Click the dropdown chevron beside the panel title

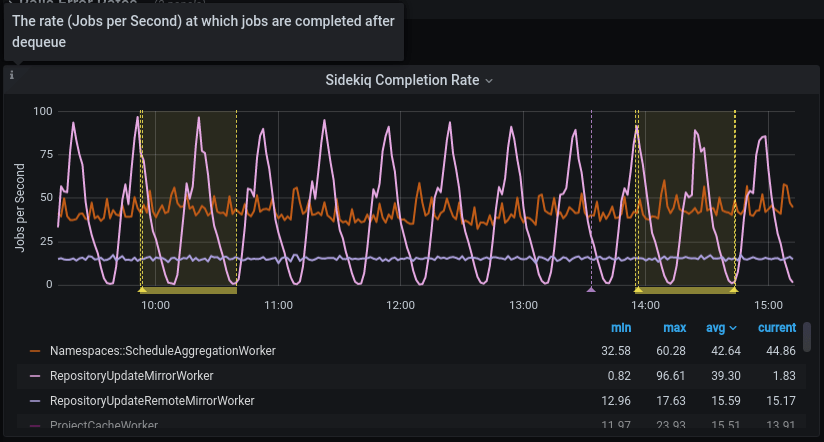[489, 81]
